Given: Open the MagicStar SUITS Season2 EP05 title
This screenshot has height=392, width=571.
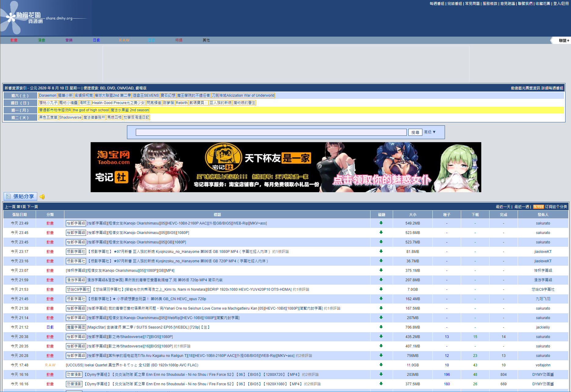Looking at the screenshot, I should tap(148, 327).
